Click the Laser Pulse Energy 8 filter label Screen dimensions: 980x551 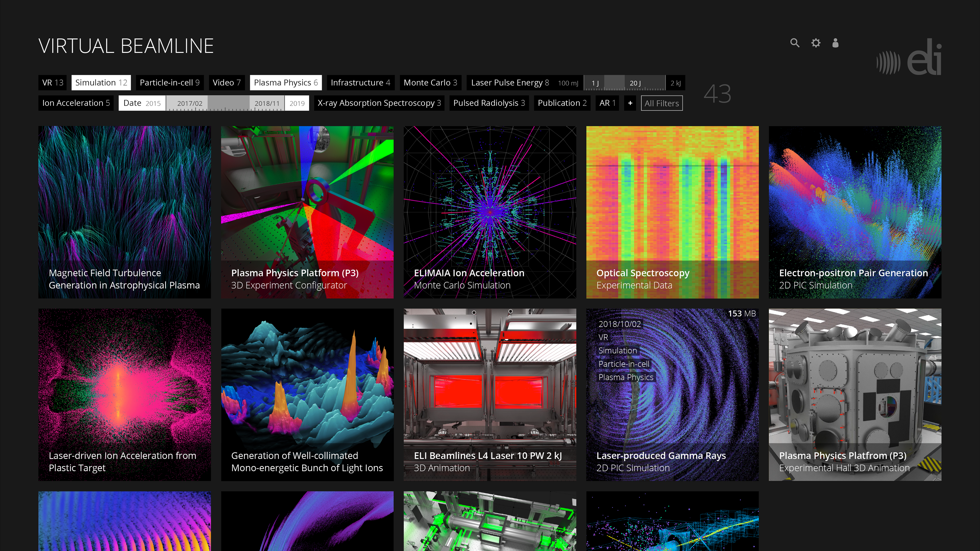tap(510, 83)
